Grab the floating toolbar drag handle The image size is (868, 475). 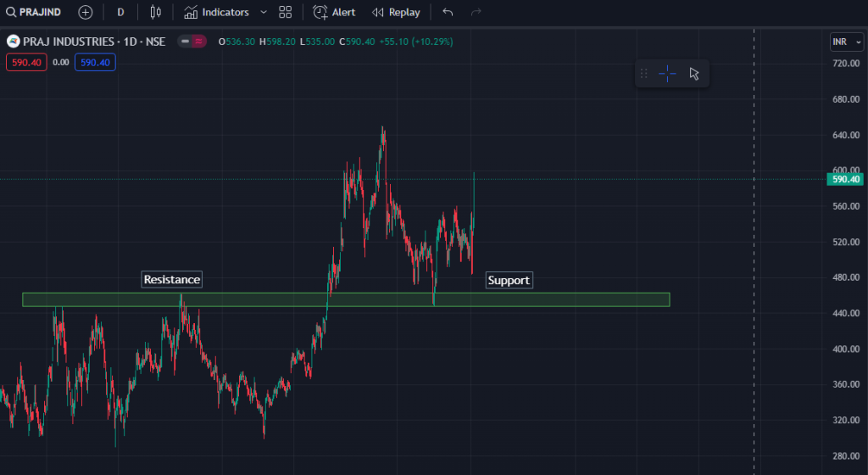pos(644,74)
